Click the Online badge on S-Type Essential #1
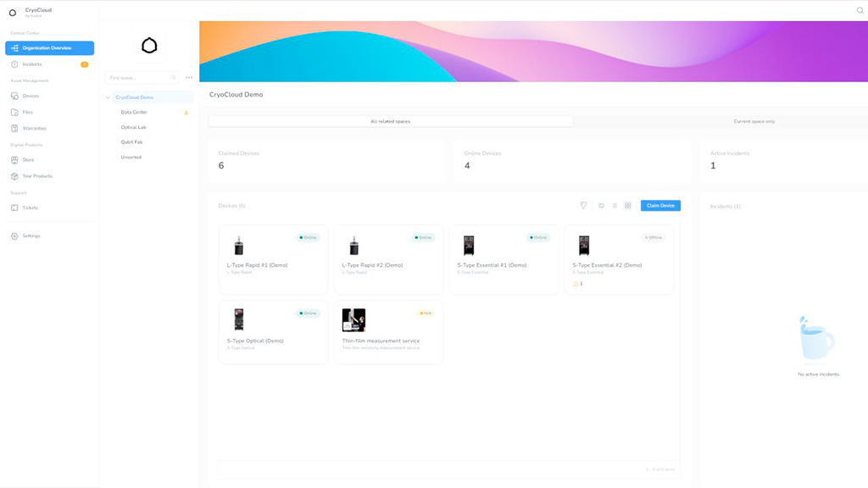This screenshot has width=868, height=488. coord(538,238)
